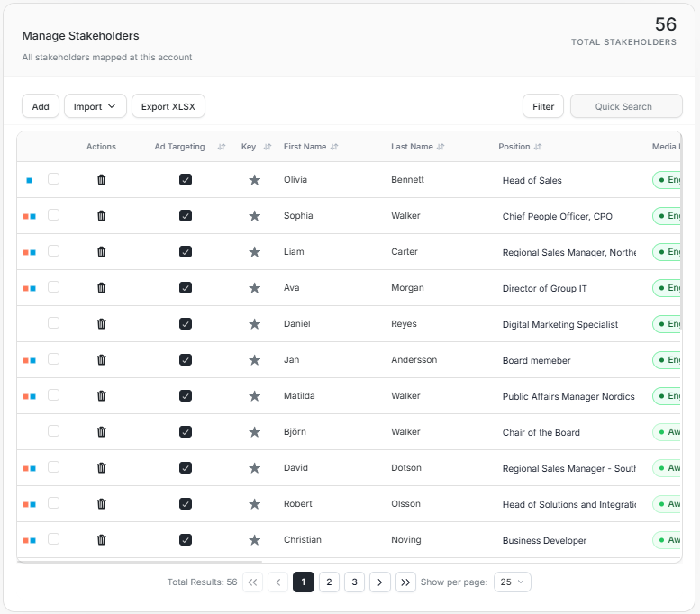
Task: Sort by Last Name column arrows
Action: coord(441,147)
